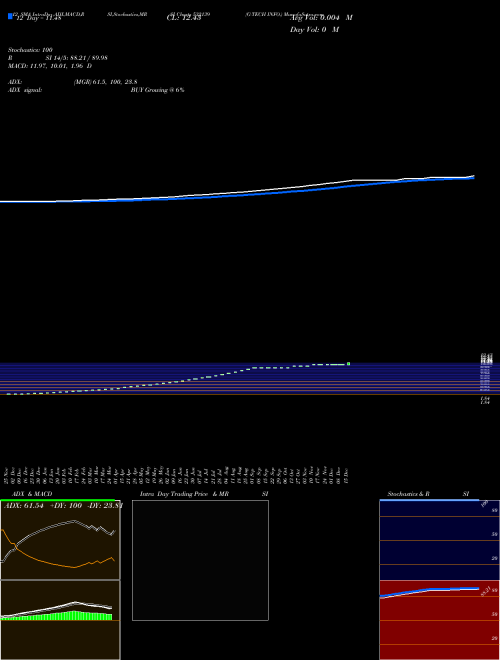Click the 'ADX signal:' label
The image size is (500, 660).
(25, 90)
